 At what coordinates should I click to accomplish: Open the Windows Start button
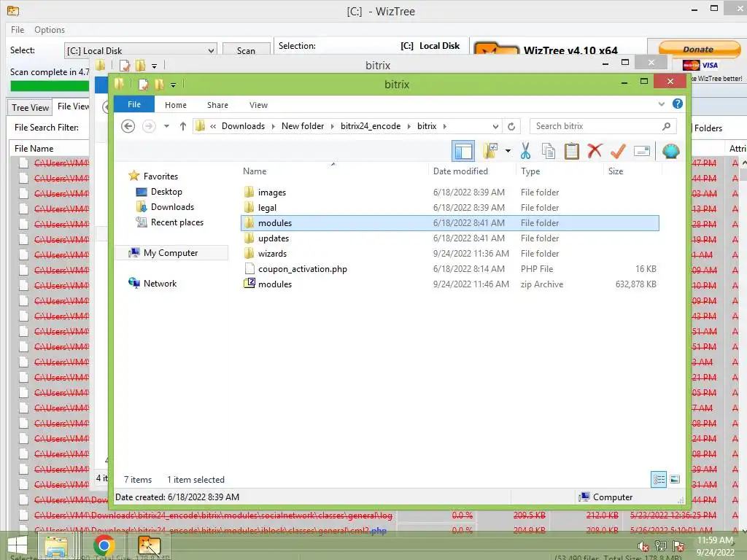[18, 545]
